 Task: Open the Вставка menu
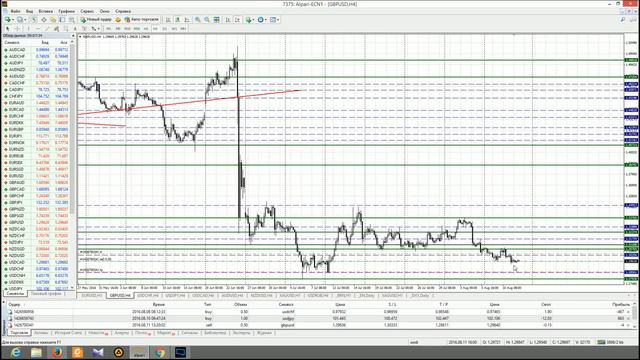[x=46, y=11]
